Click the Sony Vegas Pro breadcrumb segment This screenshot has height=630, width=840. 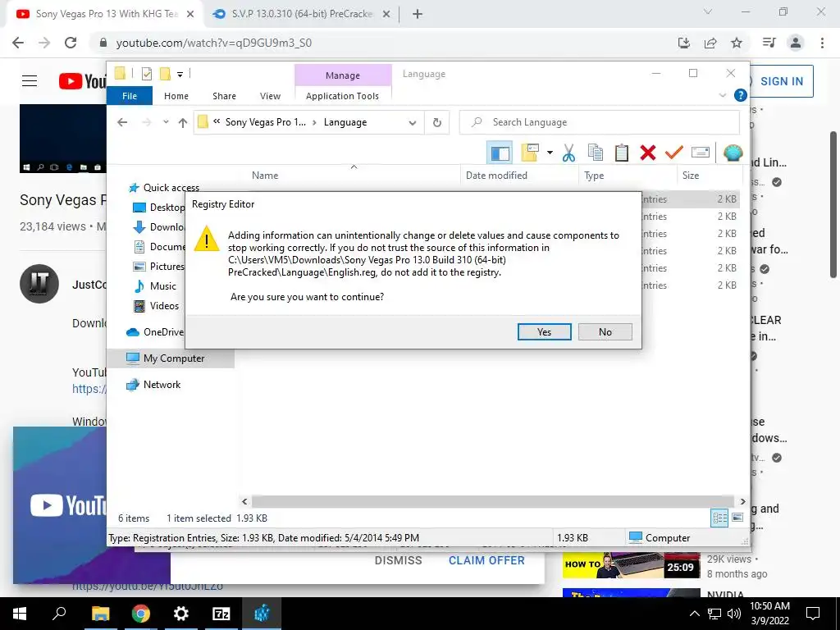point(266,122)
